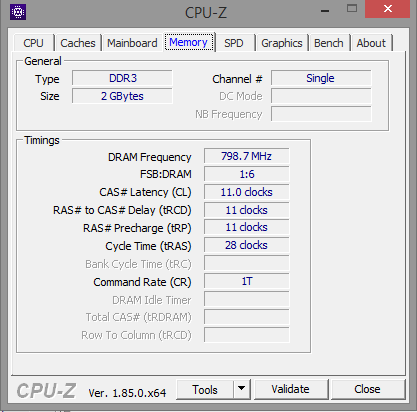This screenshot has width=417, height=412.
Task: Click the Validate button
Action: tap(290, 389)
